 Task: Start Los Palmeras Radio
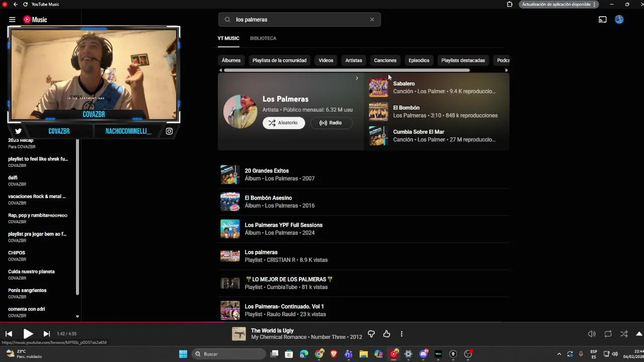click(x=331, y=123)
